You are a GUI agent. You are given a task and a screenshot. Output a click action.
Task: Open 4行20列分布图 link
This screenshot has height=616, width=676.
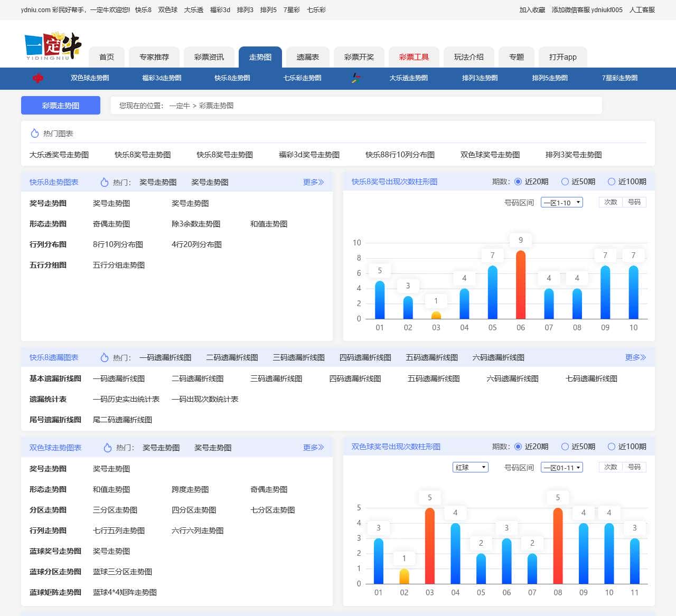coord(196,244)
